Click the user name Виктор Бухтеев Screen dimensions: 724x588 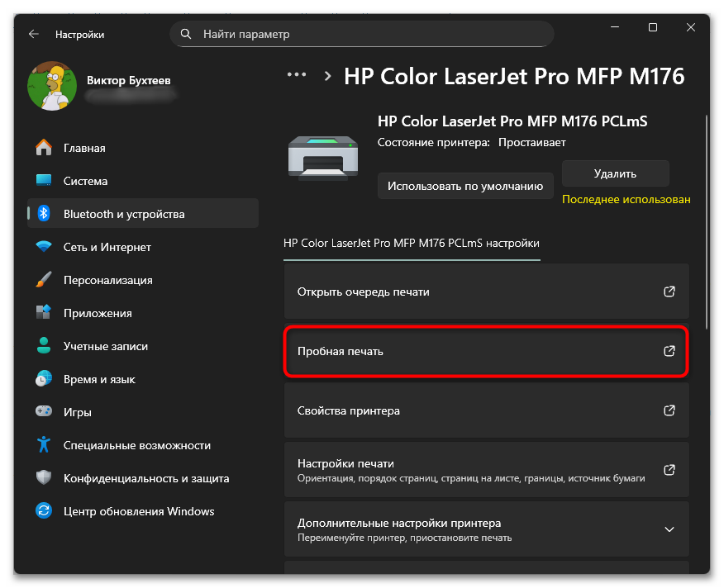129,80
